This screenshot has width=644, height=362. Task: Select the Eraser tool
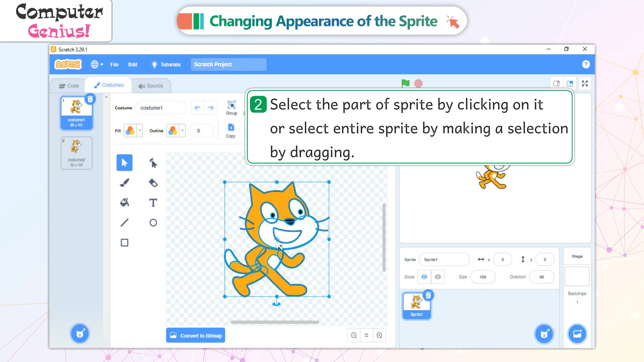point(153,183)
